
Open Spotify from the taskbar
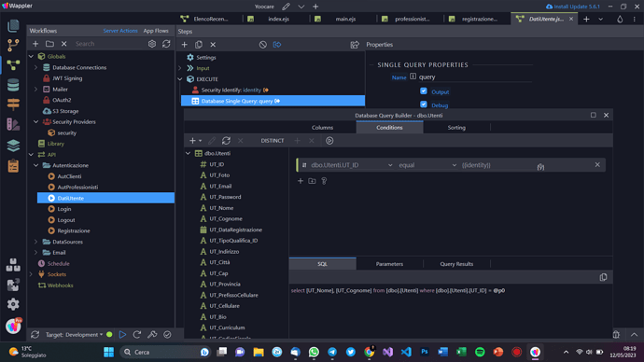click(x=480, y=352)
